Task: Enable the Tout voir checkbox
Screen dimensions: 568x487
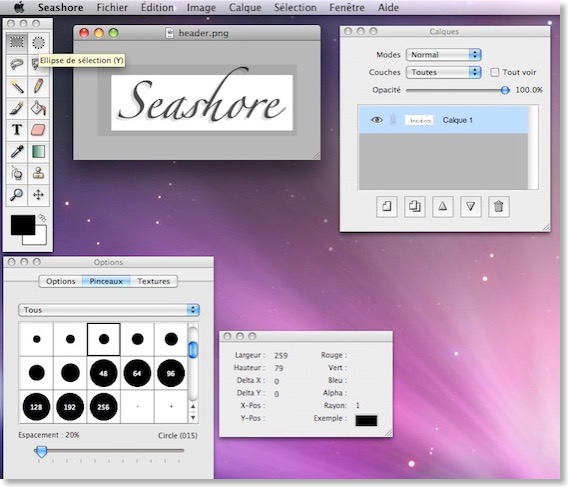Action: pos(494,72)
